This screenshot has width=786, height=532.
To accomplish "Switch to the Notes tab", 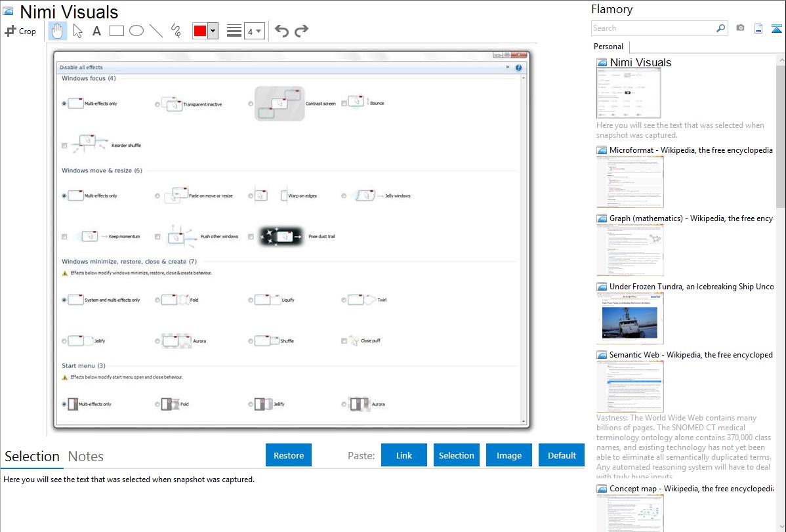I will click(86, 457).
